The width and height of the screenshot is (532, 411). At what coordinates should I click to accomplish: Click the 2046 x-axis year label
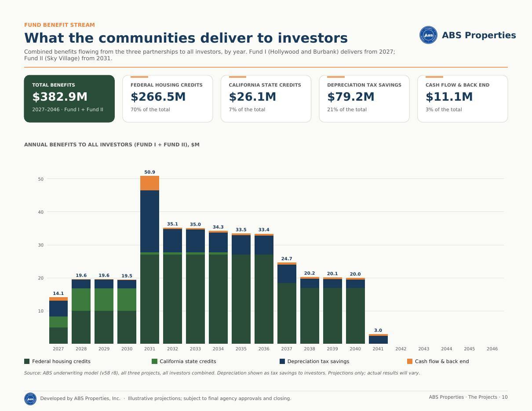coord(492,349)
